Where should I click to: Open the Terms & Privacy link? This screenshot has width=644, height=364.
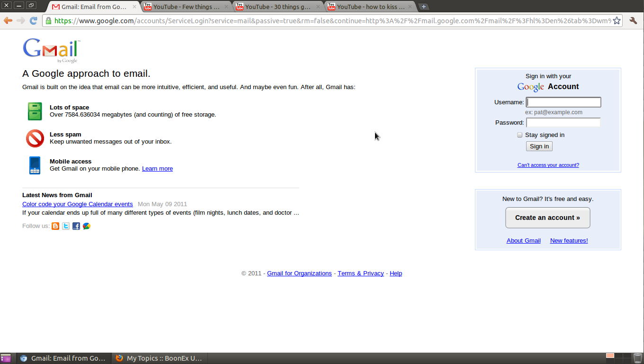361,273
